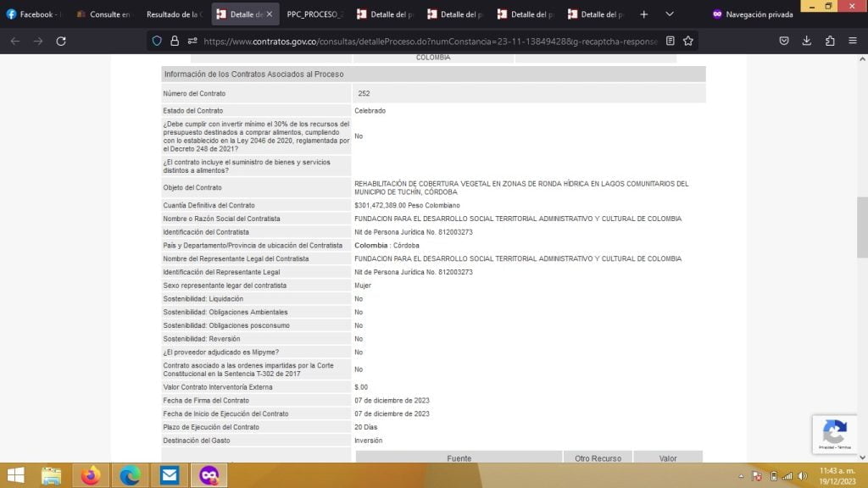Click the reCAPTCHA badge
The image size is (868, 488).
[x=834, y=435]
